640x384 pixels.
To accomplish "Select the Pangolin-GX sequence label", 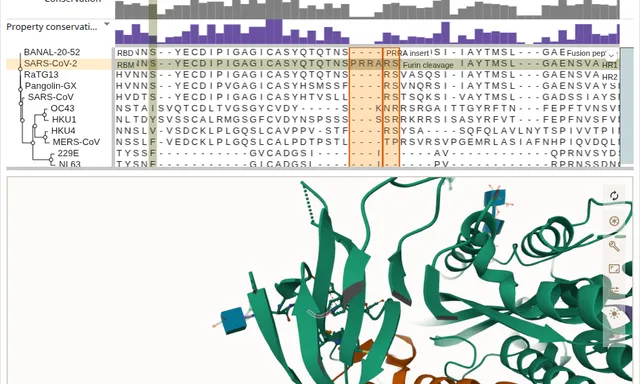I will point(51,86).
